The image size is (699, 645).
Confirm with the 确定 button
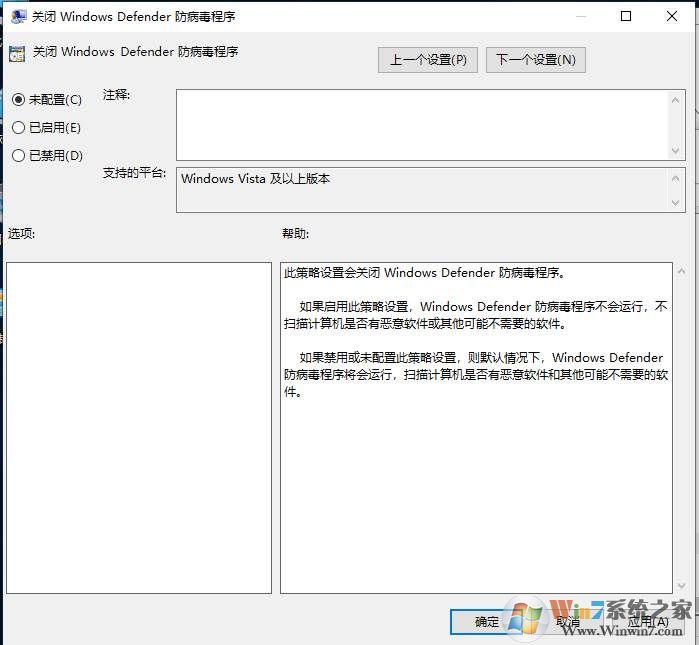pos(487,621)
